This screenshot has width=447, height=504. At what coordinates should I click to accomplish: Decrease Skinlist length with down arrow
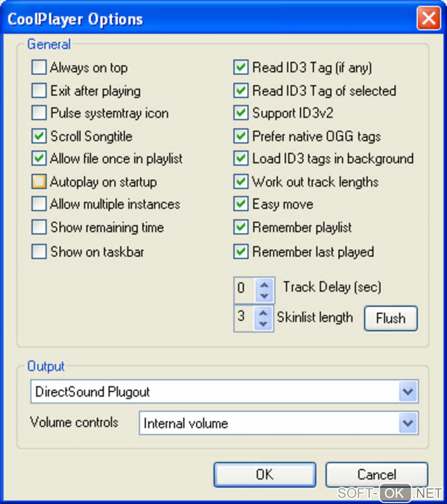[x=263, y=324]
